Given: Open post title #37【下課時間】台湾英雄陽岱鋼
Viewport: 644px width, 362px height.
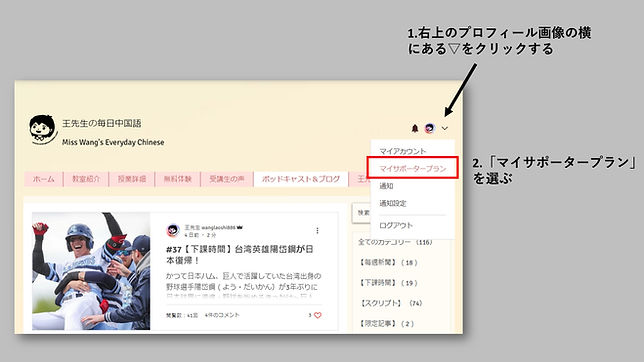Looking at the screenshot, I should click(240, 255).
